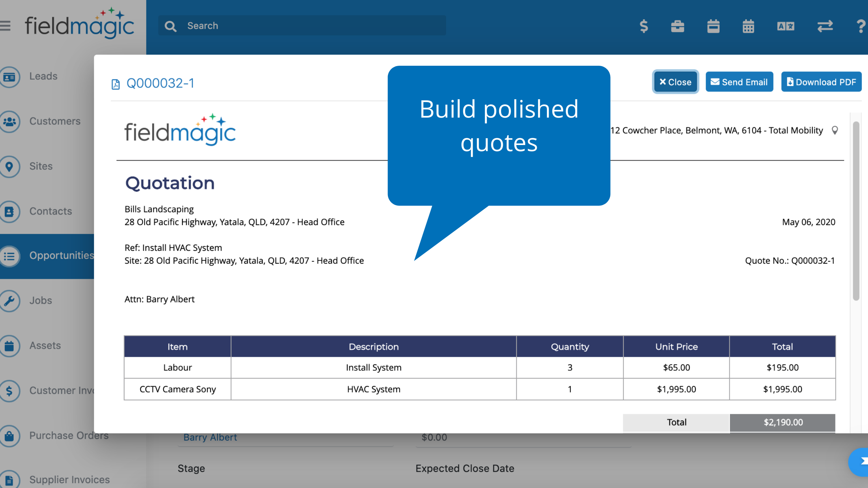This screenshot has height=488, width=868.
Task: Open Purchase Orders section
Action: pos(69,435)
